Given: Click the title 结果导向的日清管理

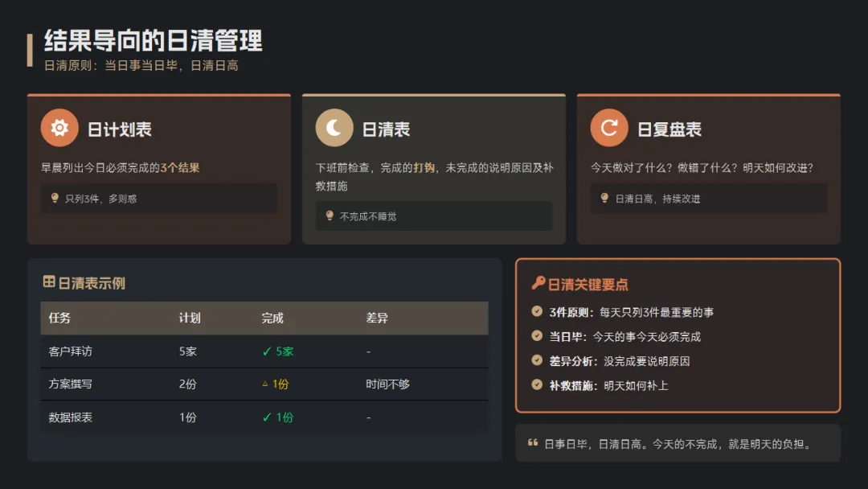Looking at the screenshot, I should pyautogui.click(x=154, y=40).
